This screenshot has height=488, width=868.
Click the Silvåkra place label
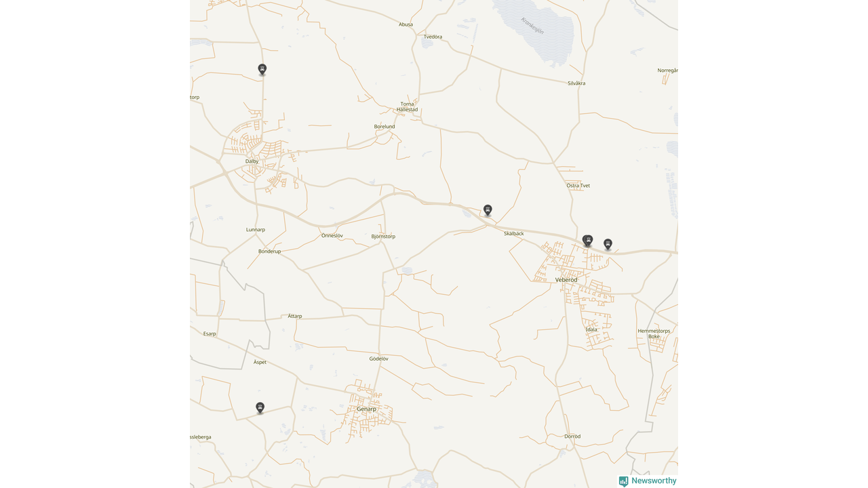[576, 83]
